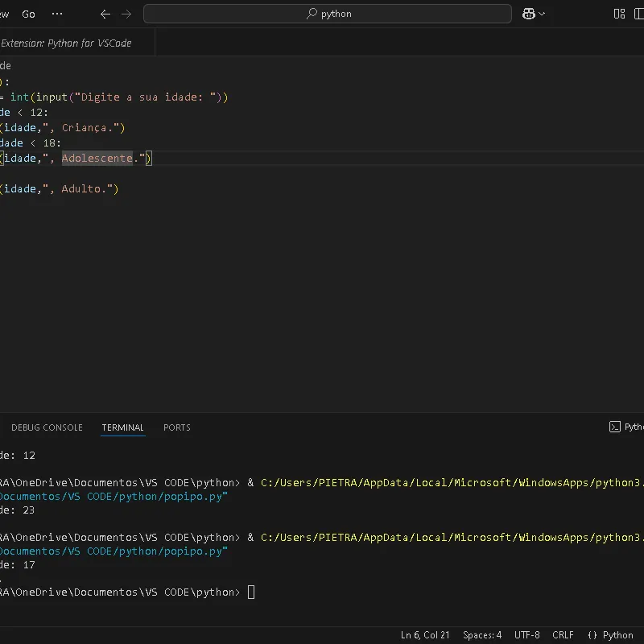Open the ellipsis overflow menu
Viewport: 644px width, 644px height.
56,14
